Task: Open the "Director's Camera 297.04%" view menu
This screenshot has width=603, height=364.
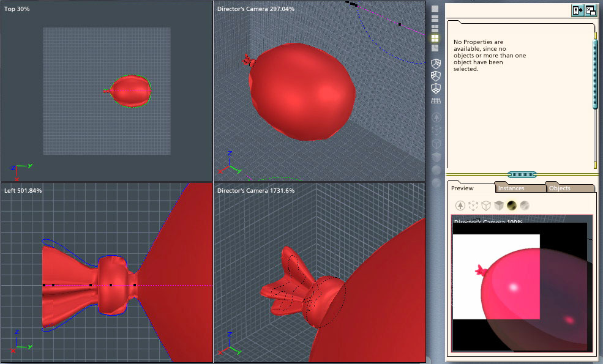Action: [255, 9]
